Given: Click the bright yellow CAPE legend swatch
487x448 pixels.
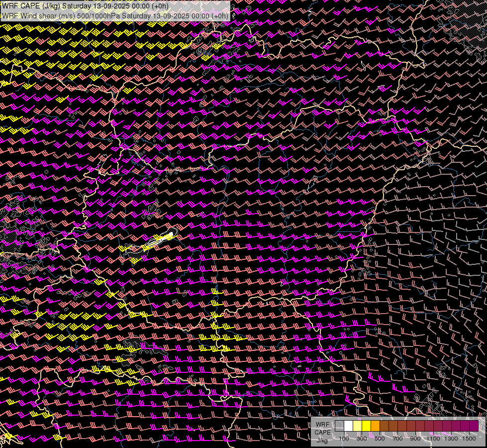Looking at the screenshot, I should click(x=367, y=426).
